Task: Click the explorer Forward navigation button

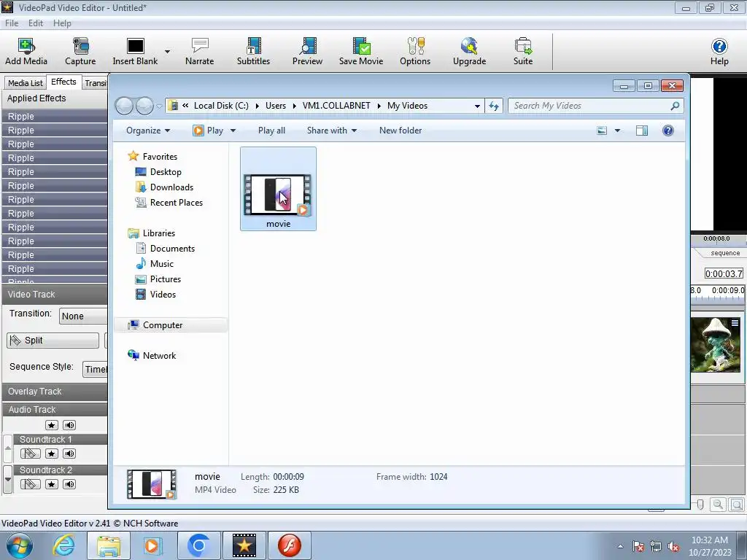Action: [x=145, y=106]
